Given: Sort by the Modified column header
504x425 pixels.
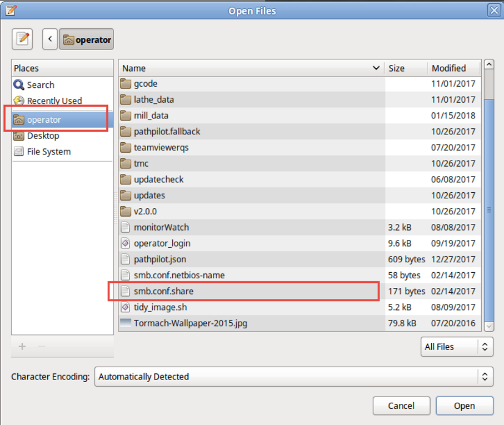Looking at the screenshot, I should 453,68.
